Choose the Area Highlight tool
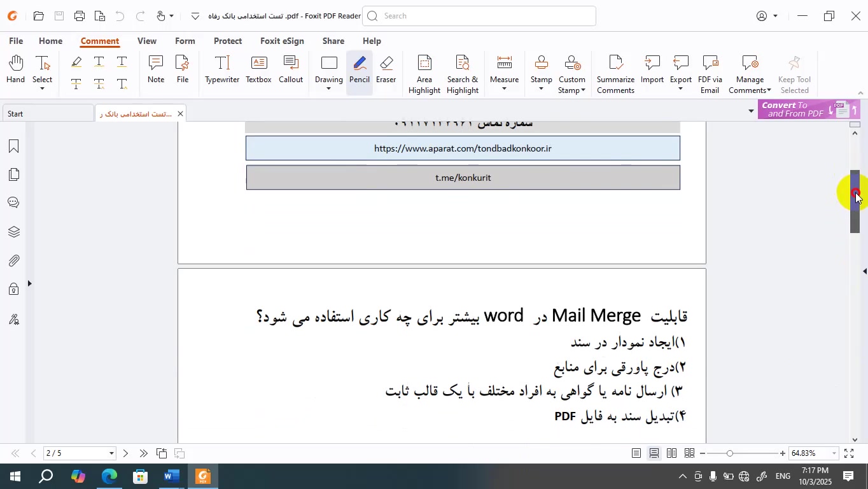Screen dimensions: 868x489 (x=424, y=74)
